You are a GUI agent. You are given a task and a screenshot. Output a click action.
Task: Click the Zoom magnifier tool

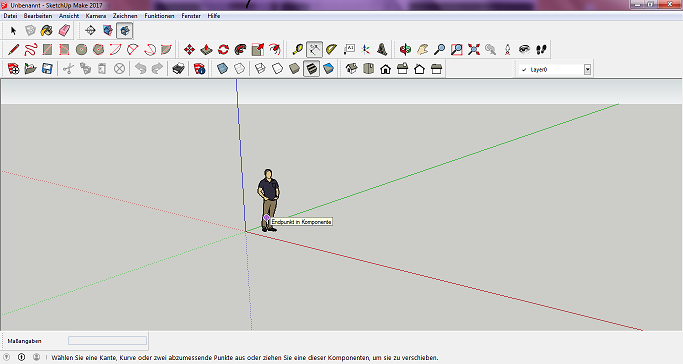point(440,49)
